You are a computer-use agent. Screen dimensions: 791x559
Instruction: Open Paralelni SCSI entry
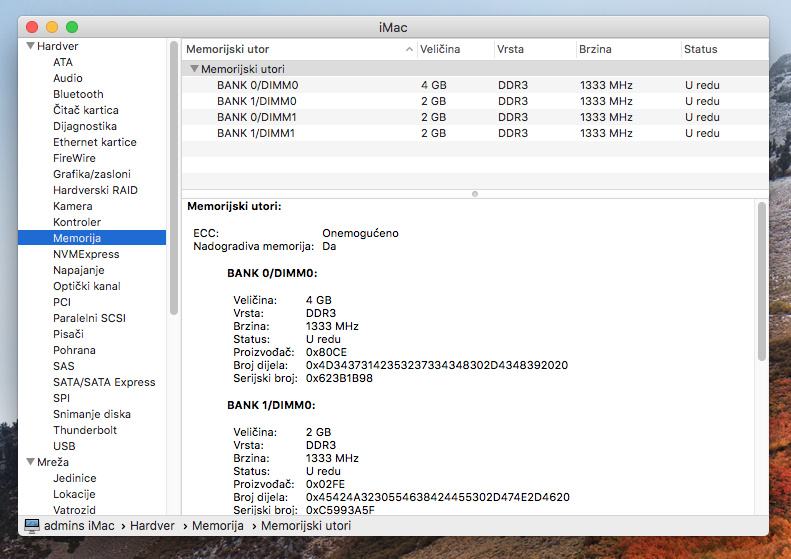point(89,318)
